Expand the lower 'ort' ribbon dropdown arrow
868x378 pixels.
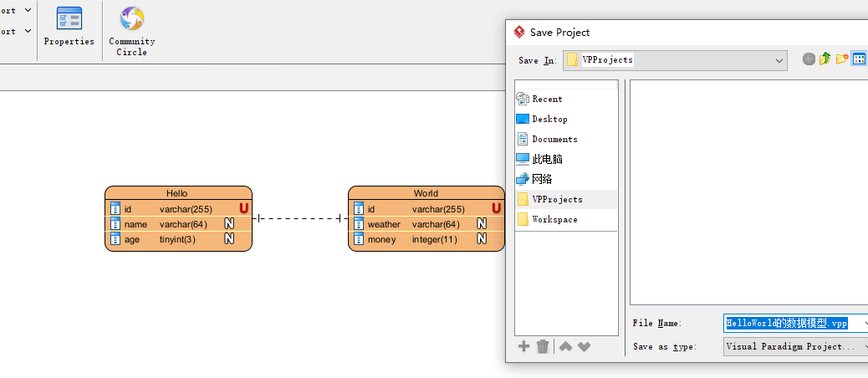click(x=28, y=31)
